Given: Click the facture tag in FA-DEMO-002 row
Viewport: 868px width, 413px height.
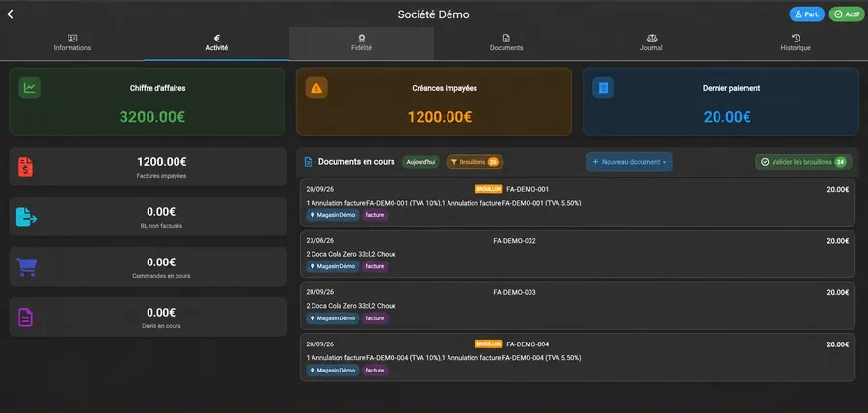Looking at the screenshot, I should coord(375,267).
